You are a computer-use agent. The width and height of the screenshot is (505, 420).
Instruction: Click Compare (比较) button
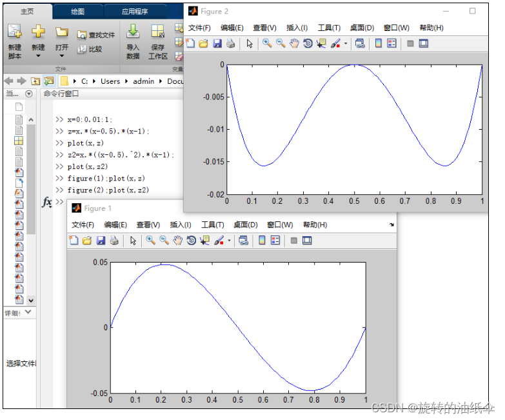pos(90,49)
